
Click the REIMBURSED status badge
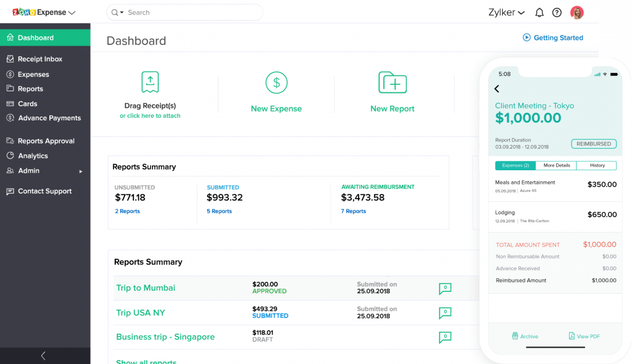tap(594, 144)
